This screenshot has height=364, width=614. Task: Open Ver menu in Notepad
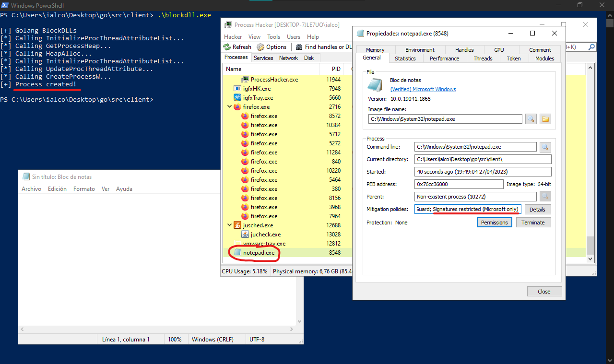pos(106,189)
